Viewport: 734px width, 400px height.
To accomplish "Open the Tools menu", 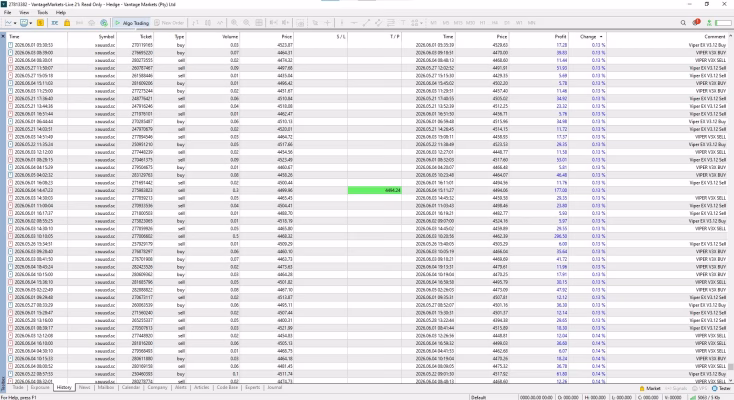I will [x=43, y=12].
